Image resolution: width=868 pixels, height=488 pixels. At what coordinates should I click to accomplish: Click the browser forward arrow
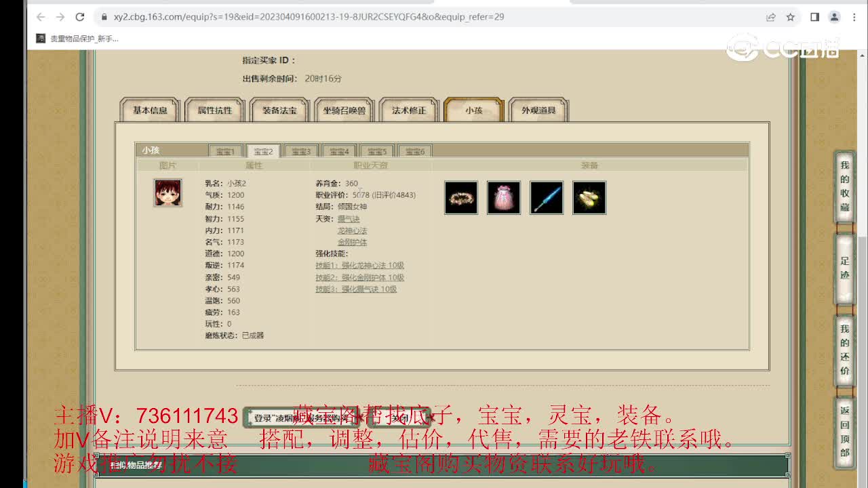pyautogui.click(x=60, y=17)
